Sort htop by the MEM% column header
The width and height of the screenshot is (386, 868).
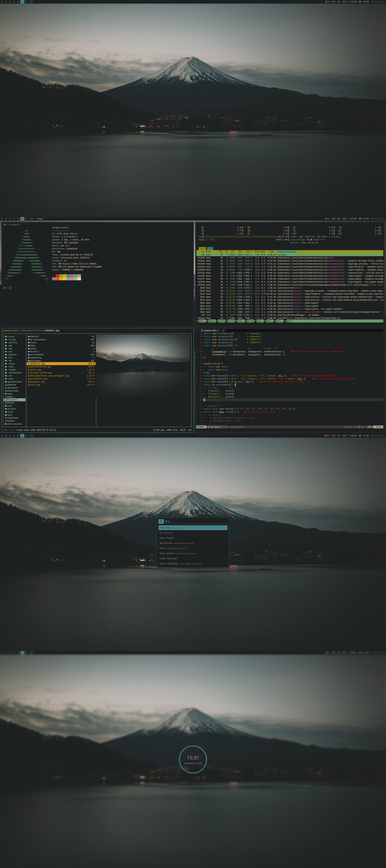click(x=263, y=252)
